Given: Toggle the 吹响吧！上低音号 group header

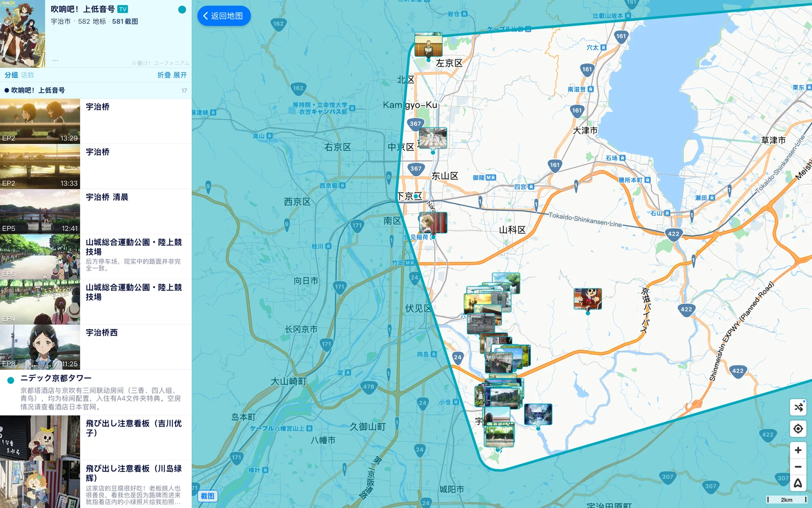Looking at the screenshot, I should 96,90.
